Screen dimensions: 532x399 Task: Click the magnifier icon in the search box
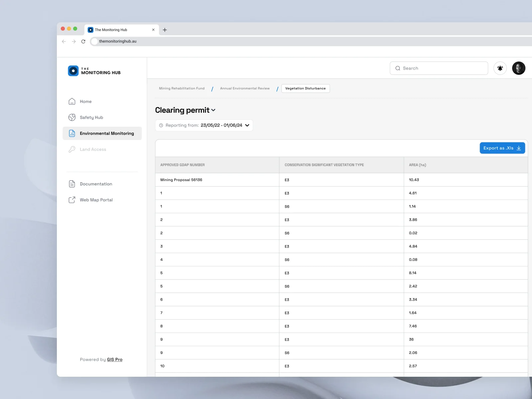pyautogui.click(x=398, y=68)
